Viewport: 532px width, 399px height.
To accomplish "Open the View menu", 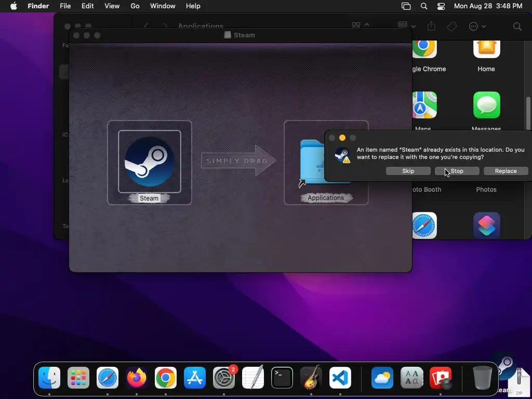I will [112, 6].
